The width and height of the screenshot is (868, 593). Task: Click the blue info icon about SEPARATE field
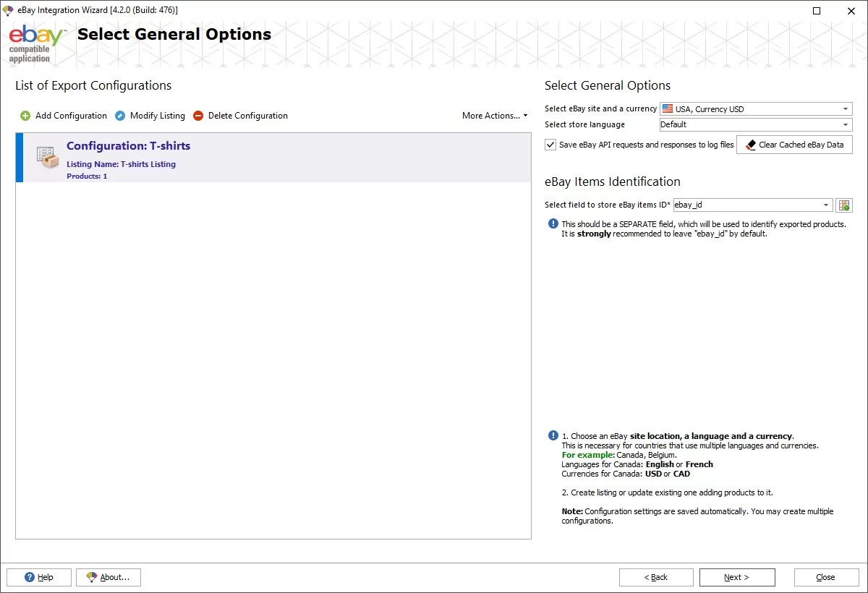(x=552, y=223)
